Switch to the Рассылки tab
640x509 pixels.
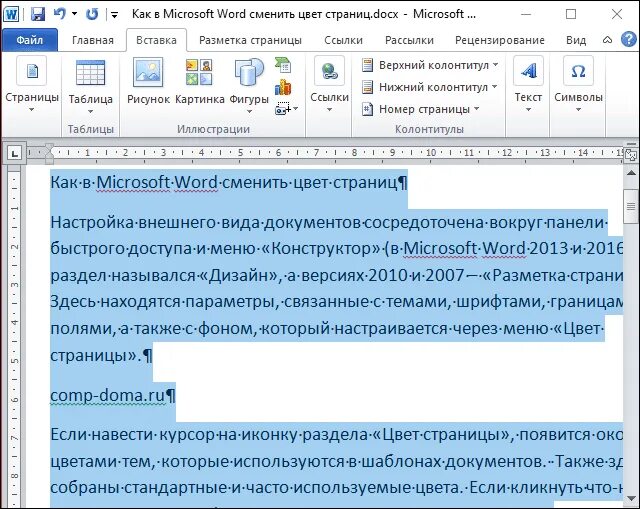pyautogui.click(x=409, y=40)
